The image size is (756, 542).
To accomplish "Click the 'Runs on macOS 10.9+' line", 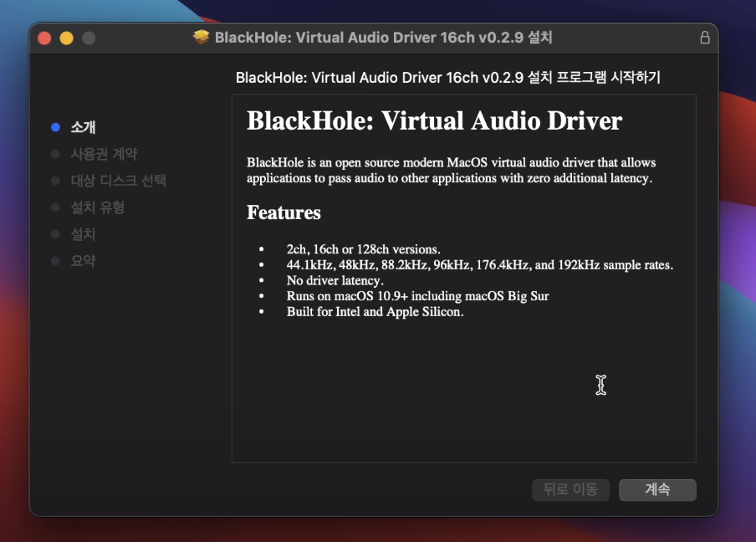I will click(417, 295).
